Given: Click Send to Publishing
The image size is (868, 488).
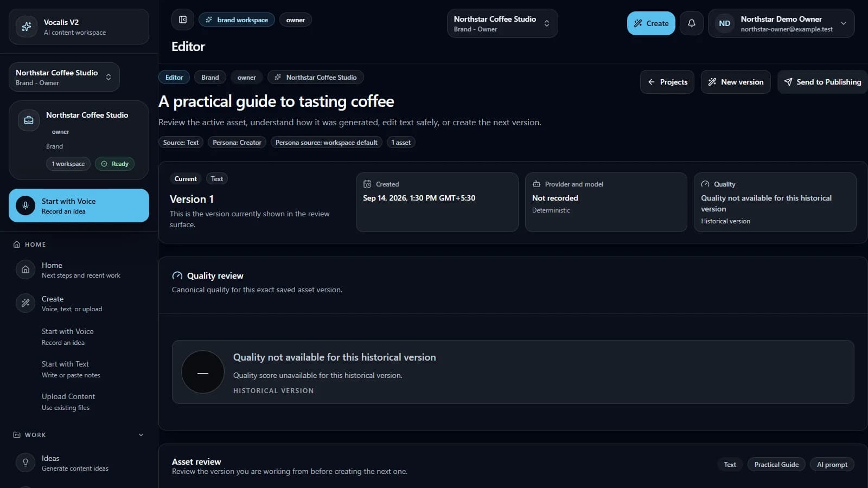Looking at the screenshot, I should point(822,82).
